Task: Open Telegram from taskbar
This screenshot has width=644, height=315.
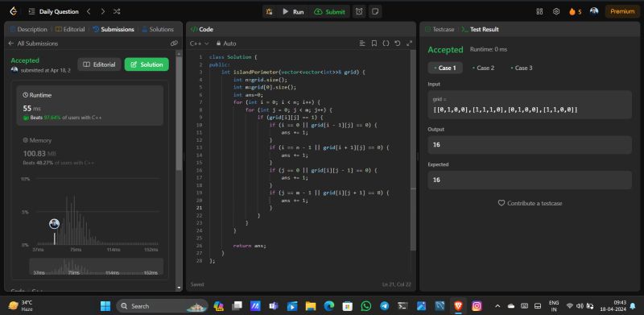Action: [x=385, y=306]
